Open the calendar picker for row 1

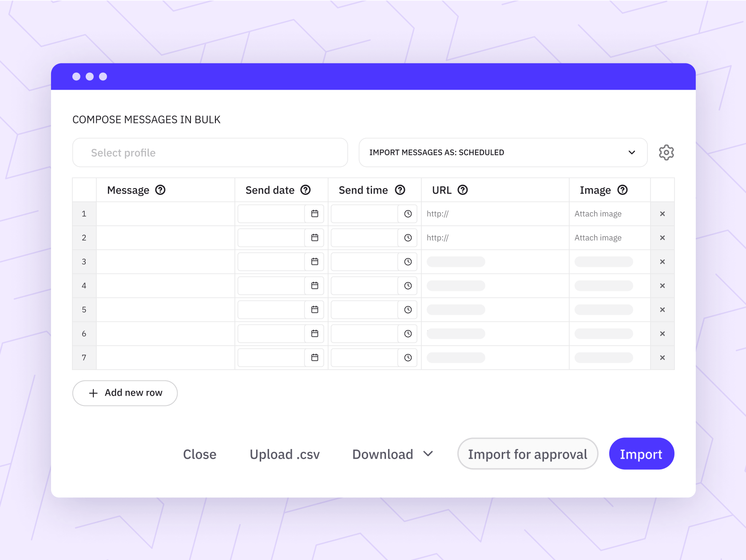click(315, 214)
